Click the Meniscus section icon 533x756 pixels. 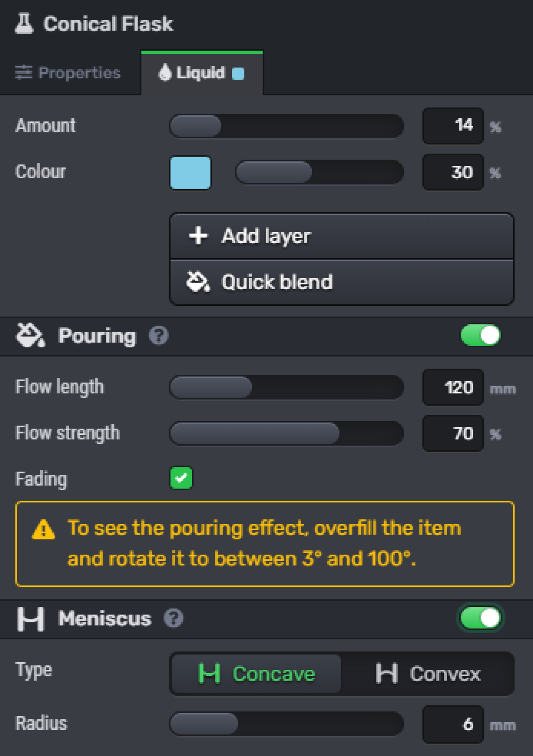tap(30, 619)
